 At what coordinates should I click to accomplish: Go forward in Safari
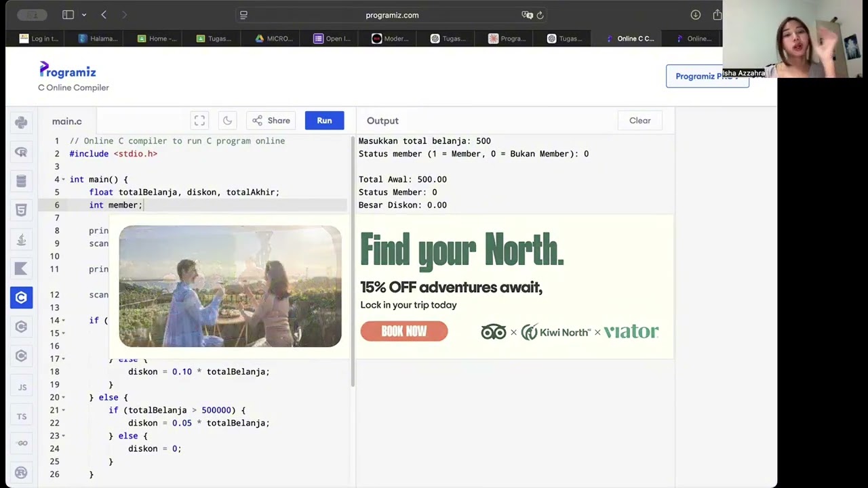click(x=124, y=15)
